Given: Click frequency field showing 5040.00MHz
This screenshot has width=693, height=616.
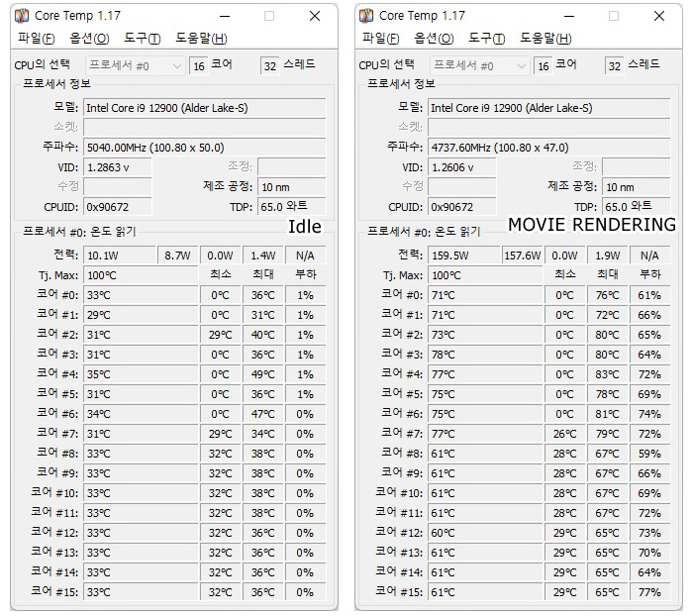Looking at the screenshot, I should click(205, 148).
